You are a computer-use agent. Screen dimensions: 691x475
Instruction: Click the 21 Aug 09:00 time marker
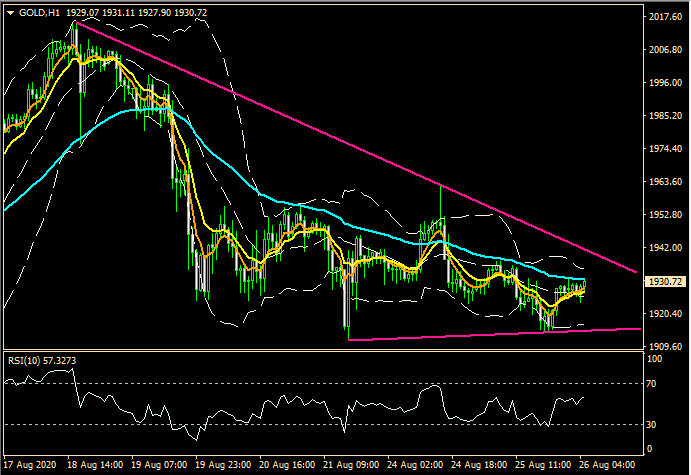click(x=351, y=466)
